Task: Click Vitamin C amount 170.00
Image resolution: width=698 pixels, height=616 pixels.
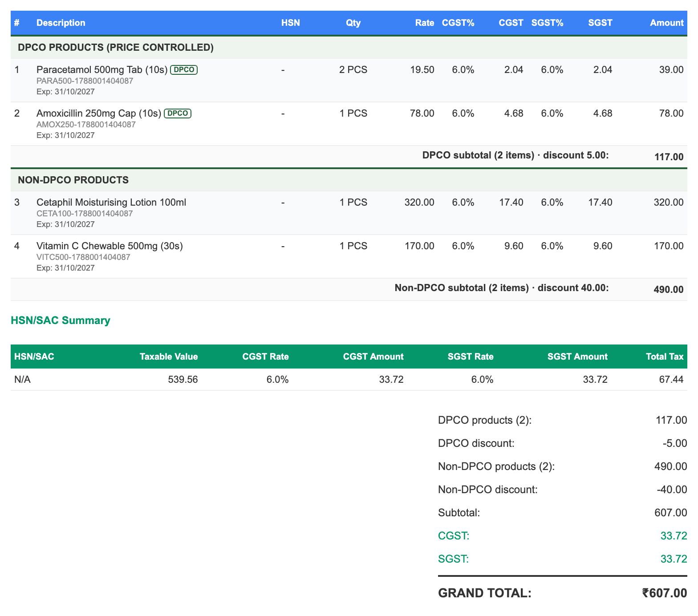Action: tap(669, 246)
